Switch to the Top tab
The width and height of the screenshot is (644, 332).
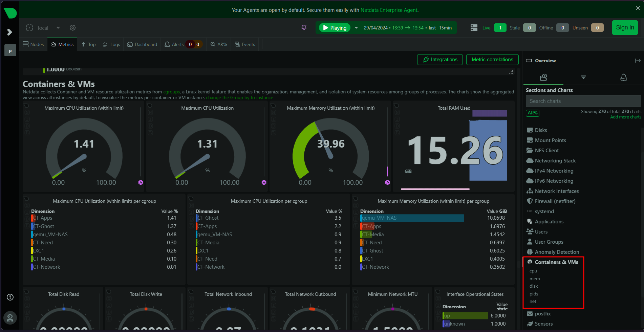pyautogui.click(x=88, y=44)
